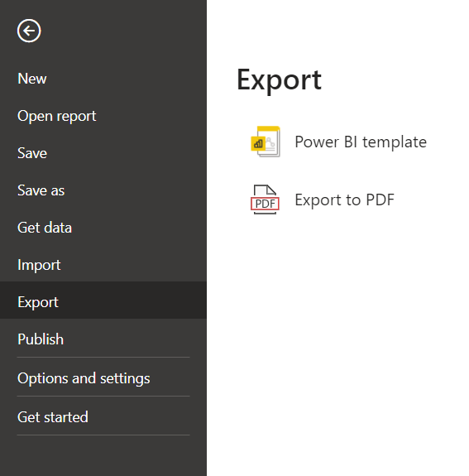The width and height of the screenshot is (469, 476).
Task: Select the highlighted Export menu item
Action: (x=103, y=301)
